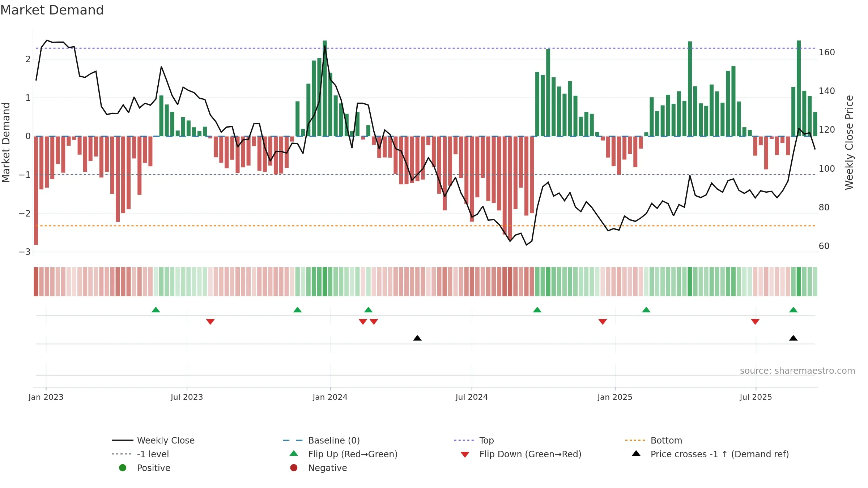Click Flip Up (Red→Green) legend label
The height and width of the screenshot is (488, 868).
coord(353,454)
